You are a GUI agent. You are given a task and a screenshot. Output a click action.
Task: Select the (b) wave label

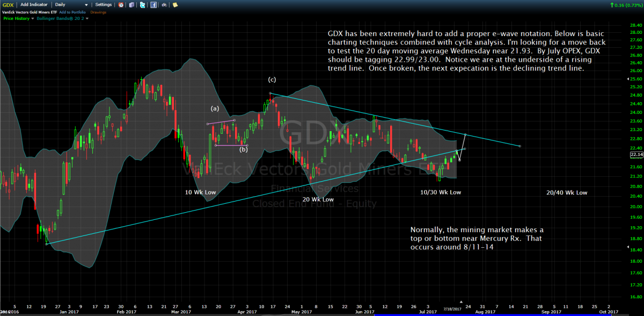(x=244, y=149)
